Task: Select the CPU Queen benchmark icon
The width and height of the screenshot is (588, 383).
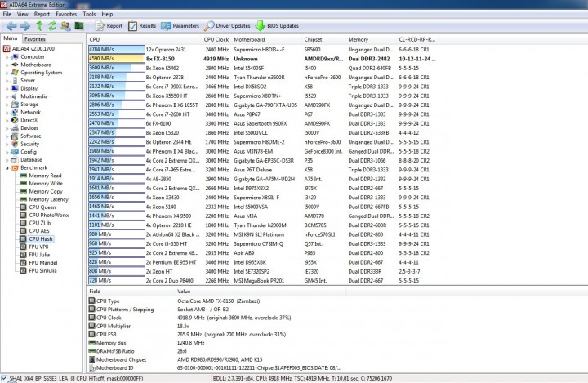Action: pos(23,207)
